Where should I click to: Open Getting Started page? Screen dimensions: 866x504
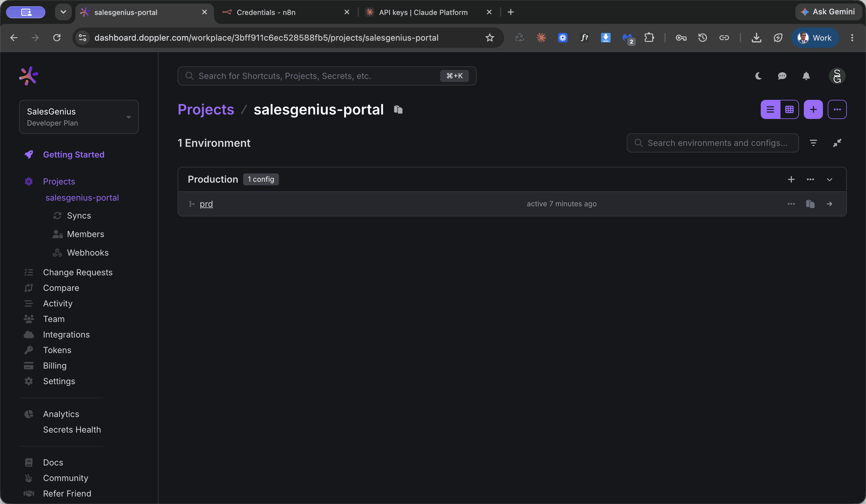74,155
